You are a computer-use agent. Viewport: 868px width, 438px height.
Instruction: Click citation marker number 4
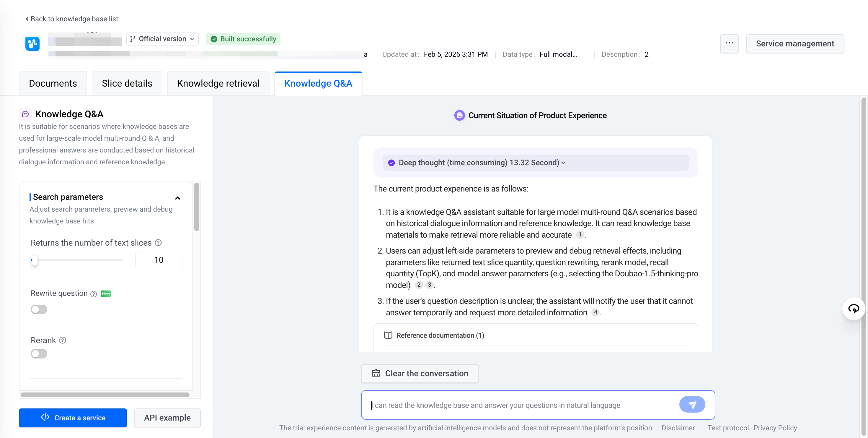(x=595, y=312)
